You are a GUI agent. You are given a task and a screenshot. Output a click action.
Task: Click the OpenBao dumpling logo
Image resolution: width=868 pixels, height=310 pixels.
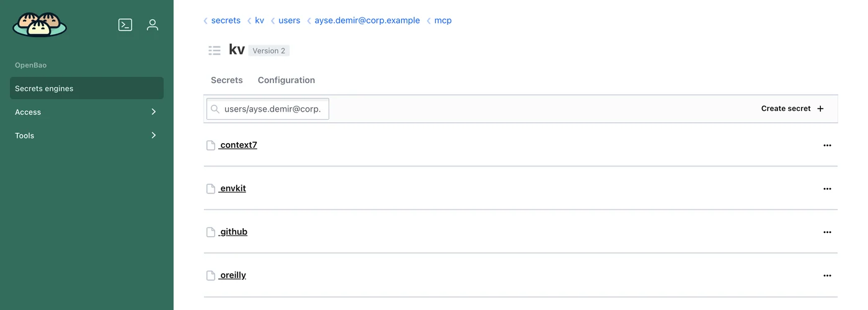(40, 25)
